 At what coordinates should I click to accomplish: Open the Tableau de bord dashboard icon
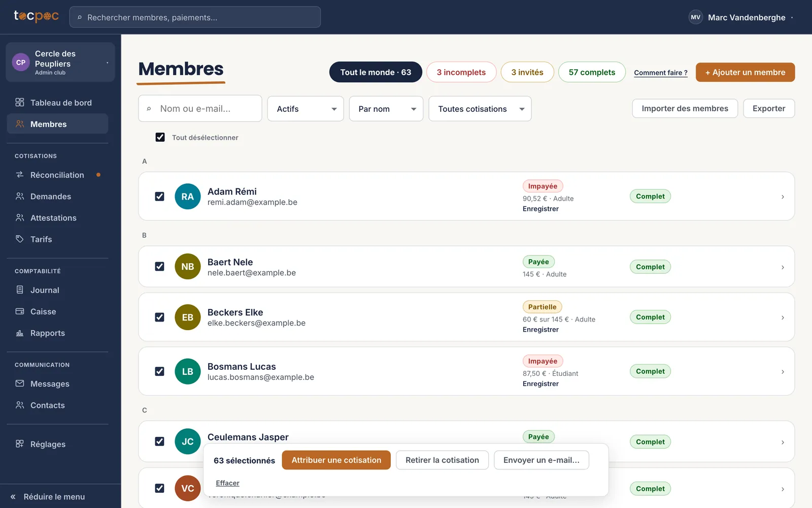click(x=20, y=102)
